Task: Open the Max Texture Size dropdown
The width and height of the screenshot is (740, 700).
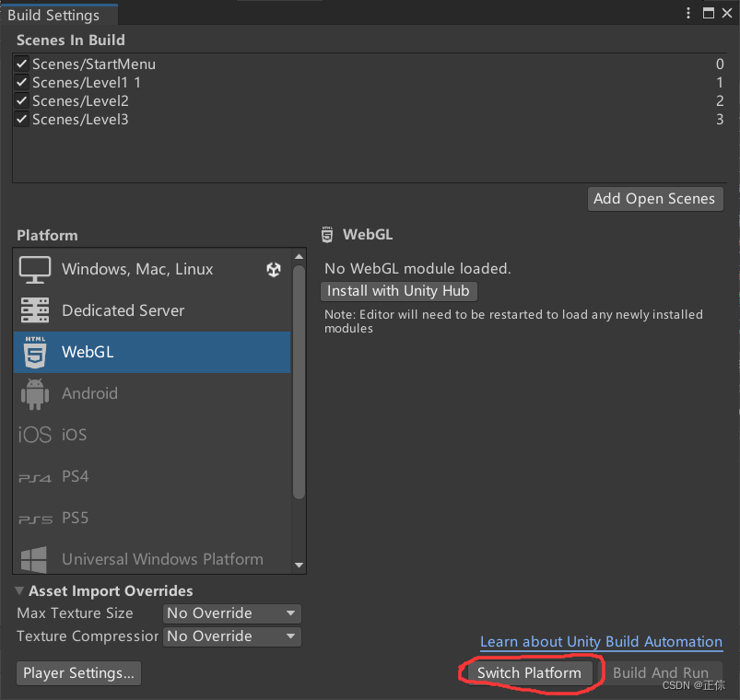Action: (x=232, y=613)
